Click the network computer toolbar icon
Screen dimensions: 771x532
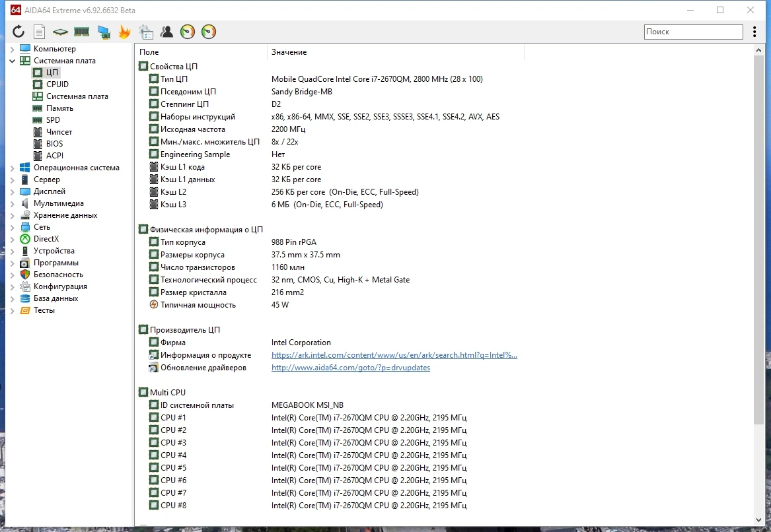pos(104,32)
